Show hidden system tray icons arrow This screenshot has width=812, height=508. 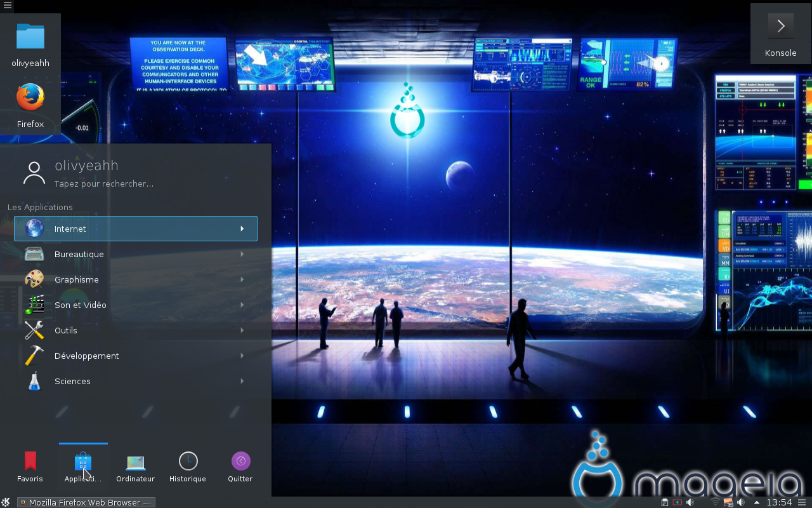click(x=756, y=502)
